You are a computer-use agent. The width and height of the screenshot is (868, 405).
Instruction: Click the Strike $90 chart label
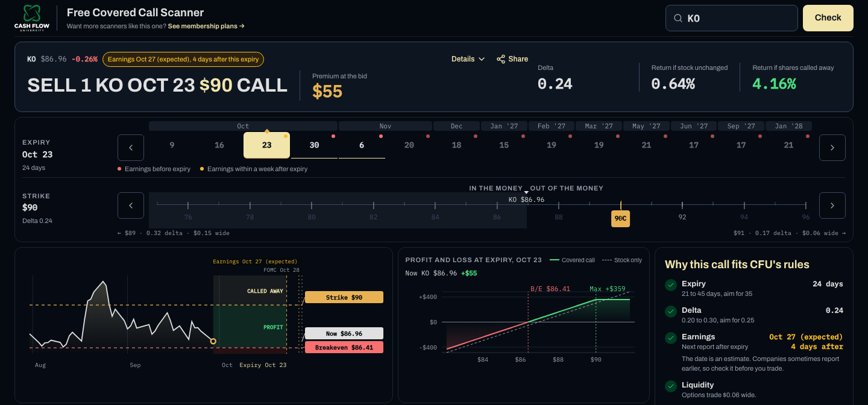click(344, 297)
